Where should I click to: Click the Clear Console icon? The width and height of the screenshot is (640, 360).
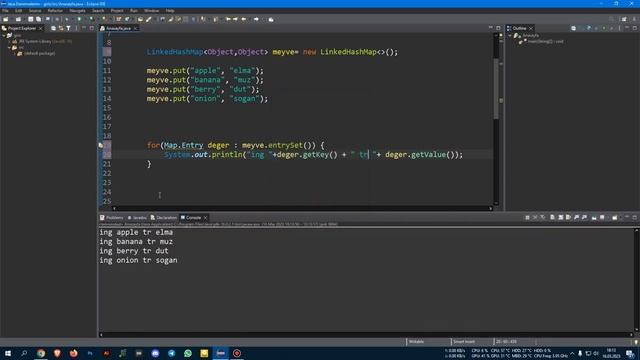552,218
